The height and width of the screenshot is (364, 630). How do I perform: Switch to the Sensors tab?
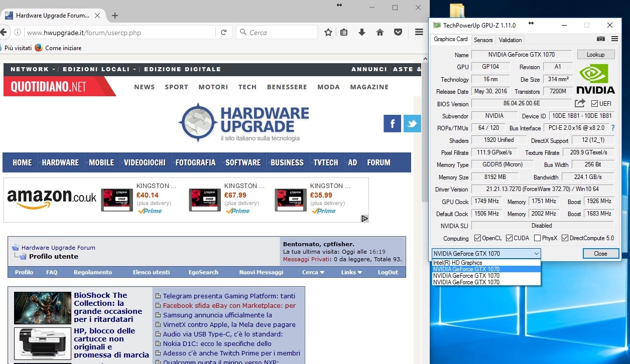483,40
